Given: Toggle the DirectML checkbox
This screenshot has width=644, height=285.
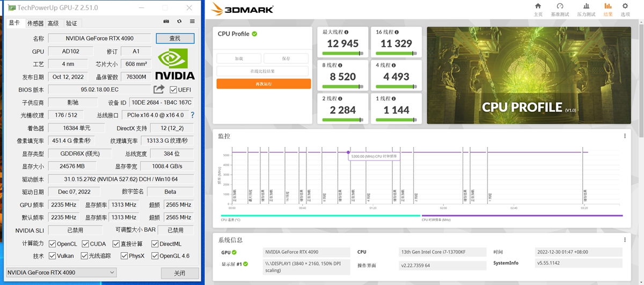Looking at the screenshot, I should tap(155, 244).
